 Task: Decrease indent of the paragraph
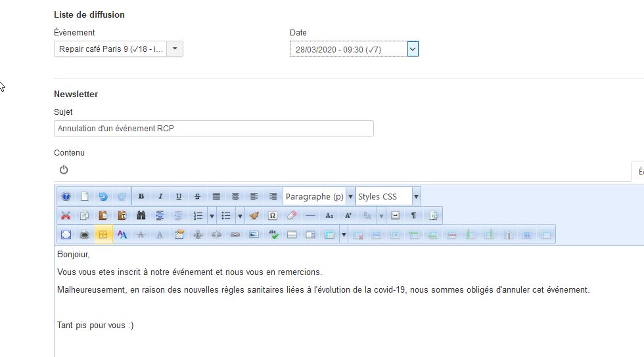point(179,215)
